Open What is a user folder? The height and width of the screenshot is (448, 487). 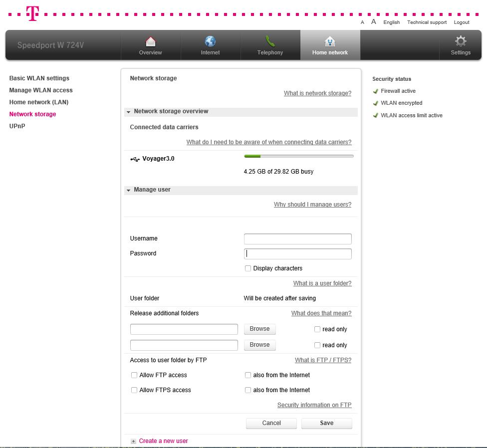click(322, 283)
